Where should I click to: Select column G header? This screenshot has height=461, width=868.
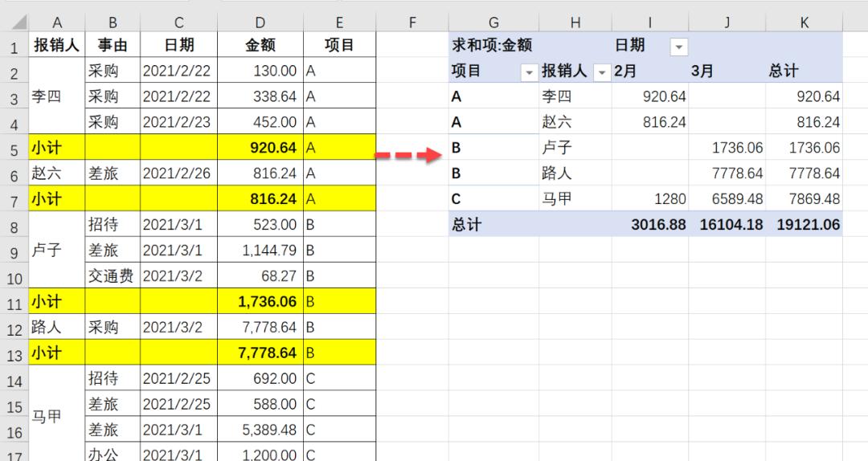pyautogui.click(x=493, y=22)
